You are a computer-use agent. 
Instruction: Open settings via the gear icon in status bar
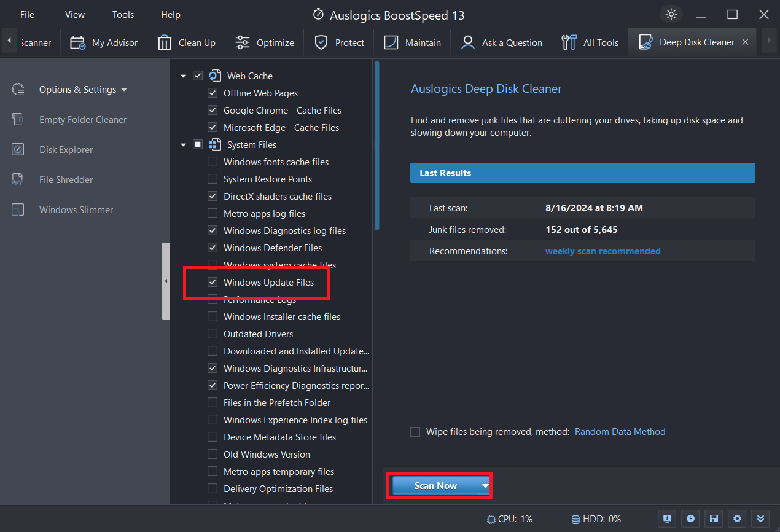(x=738, y=518)
